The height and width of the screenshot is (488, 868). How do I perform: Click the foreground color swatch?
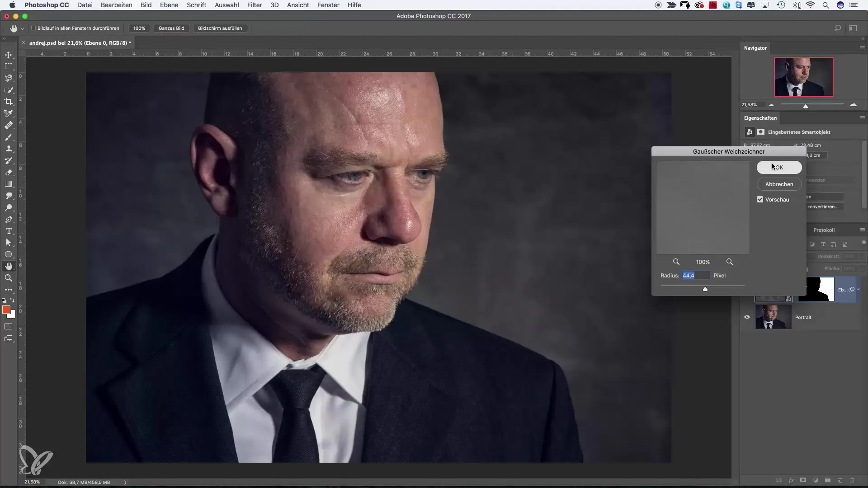[x=6, y=310]
